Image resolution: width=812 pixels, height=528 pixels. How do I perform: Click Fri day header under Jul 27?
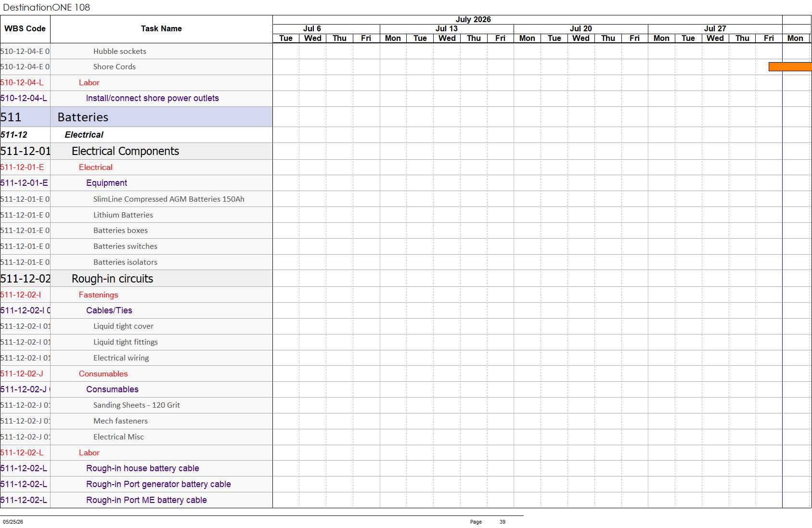click(769, 39)
